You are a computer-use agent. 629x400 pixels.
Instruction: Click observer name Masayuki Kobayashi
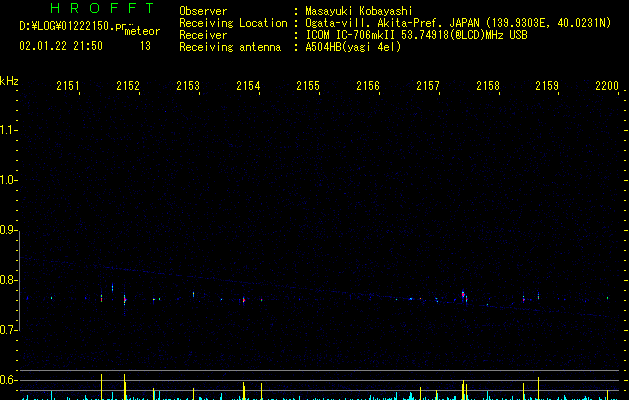359,11
